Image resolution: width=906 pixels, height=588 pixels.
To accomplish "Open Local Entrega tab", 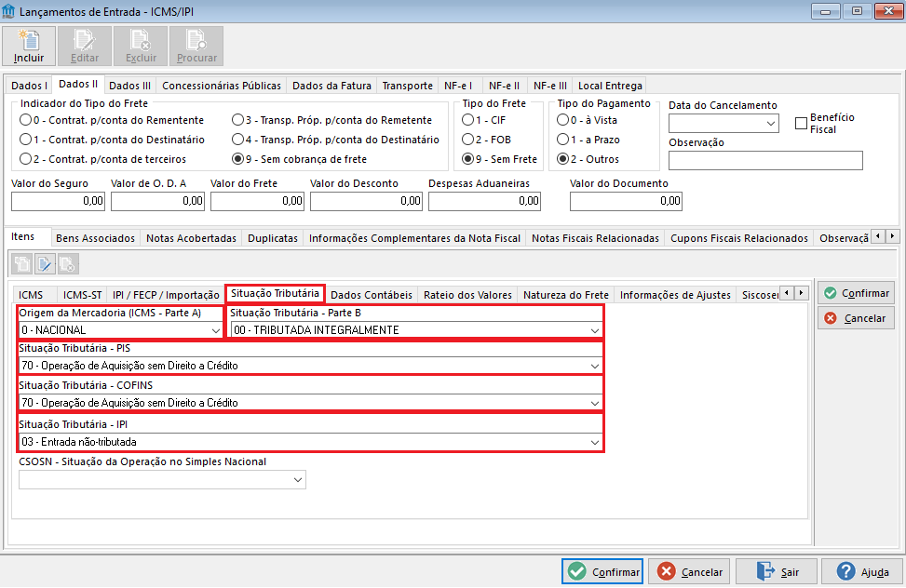I will click(x=610, y=86).
